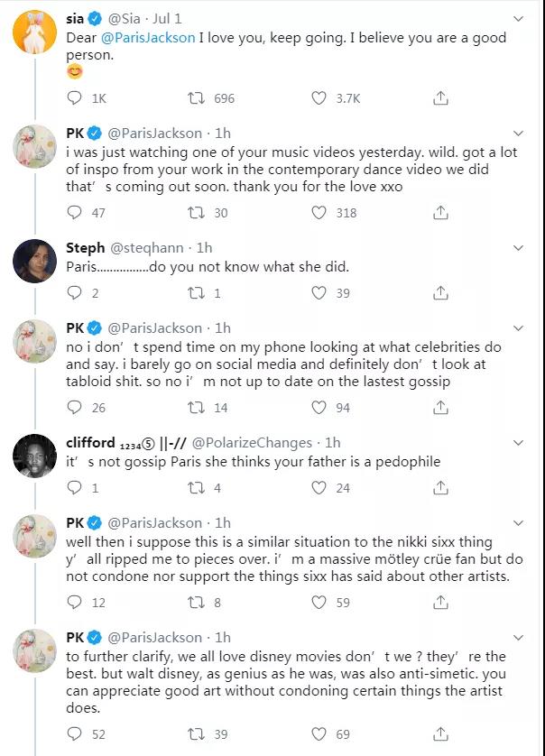Open chevron menu on clifford's tweet
Viewport: 545px width, 756px height.
point(517,442)
